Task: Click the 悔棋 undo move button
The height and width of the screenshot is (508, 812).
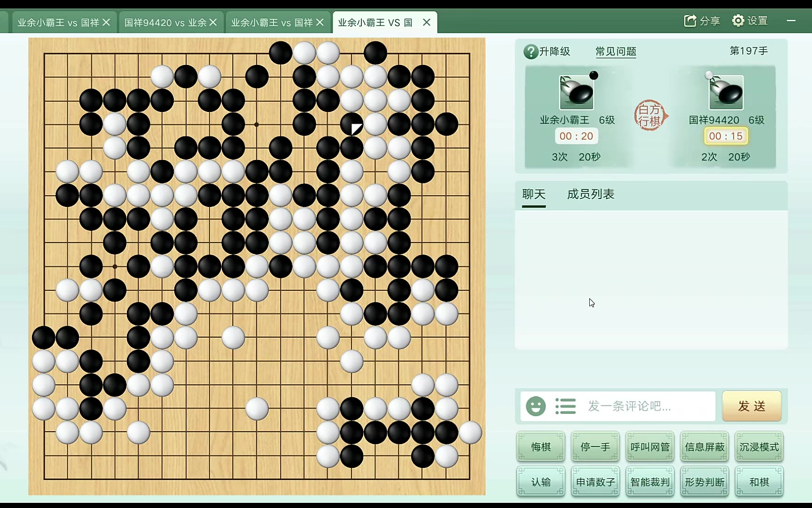Action: pyautogui.click(x=541, y=446)
